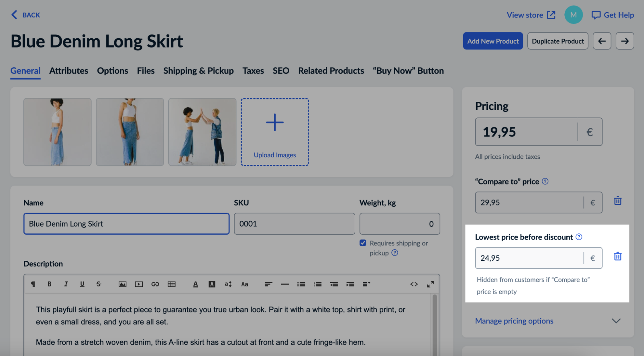Open the Shipping & Pickup tab
Screen dimensions: 644x356
[198, 70]
